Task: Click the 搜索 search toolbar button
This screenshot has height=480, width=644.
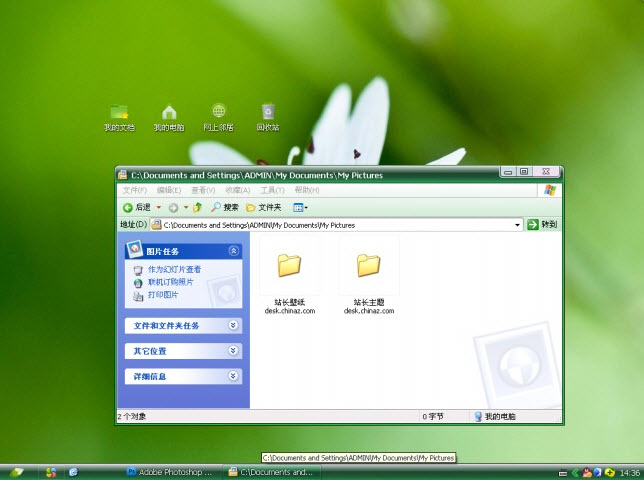Action: click(x=225, y=207)
